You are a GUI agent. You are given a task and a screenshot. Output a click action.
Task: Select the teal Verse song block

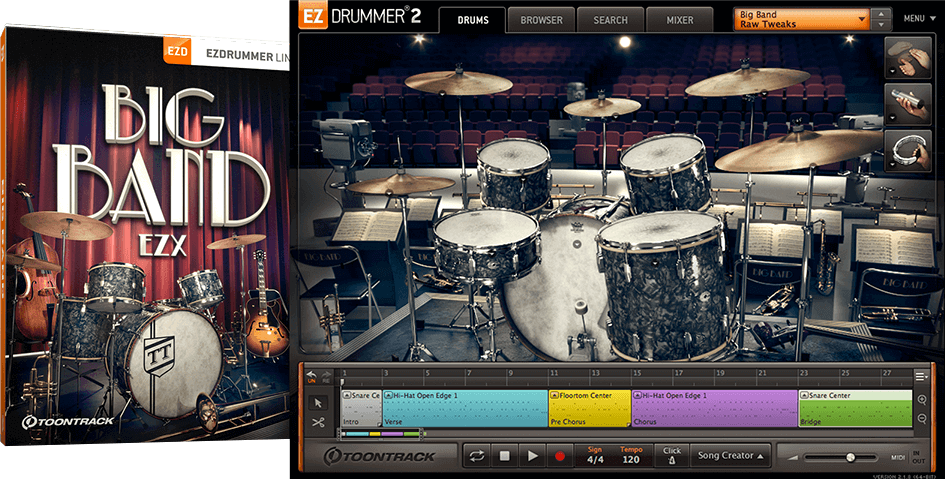pyautogui.click(x=465, y=409)
